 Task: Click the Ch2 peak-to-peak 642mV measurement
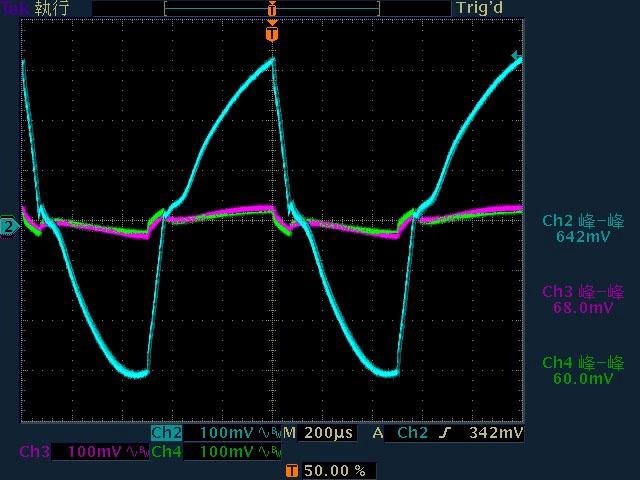(x=582, y=229)
